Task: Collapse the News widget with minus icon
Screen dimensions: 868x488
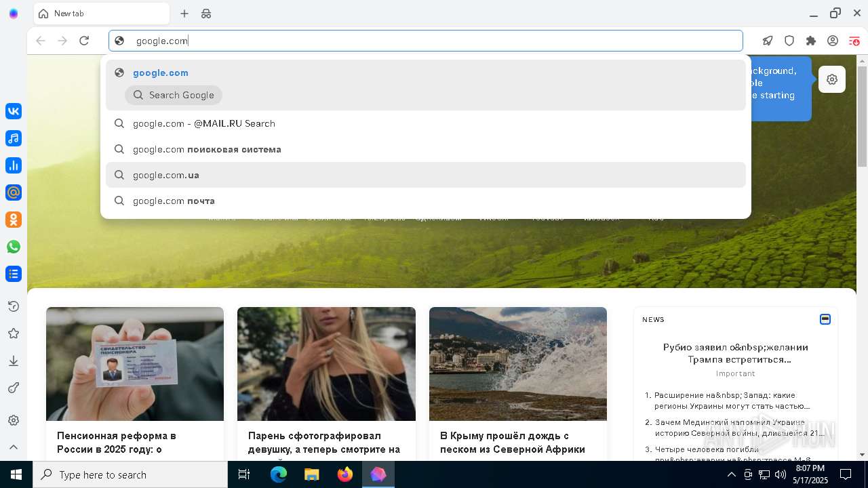Action: (825, 319)
